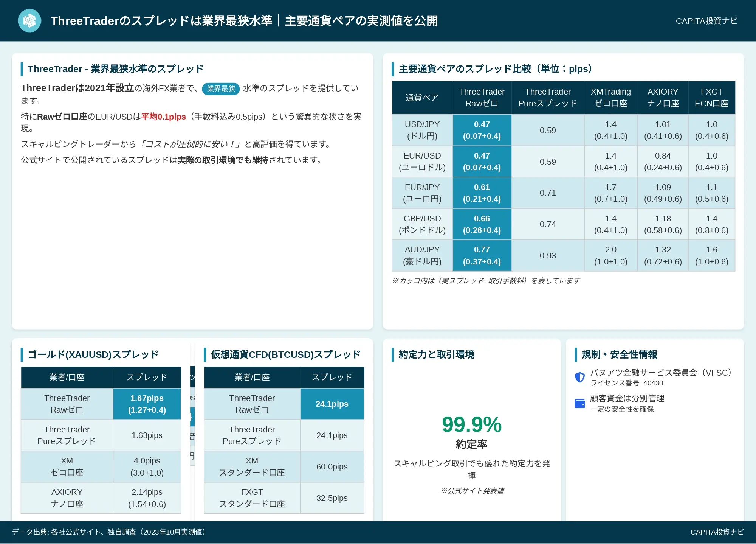Click the 32.5pips cell in BTCUSD table
756x544 pixels.
(332, 498)
